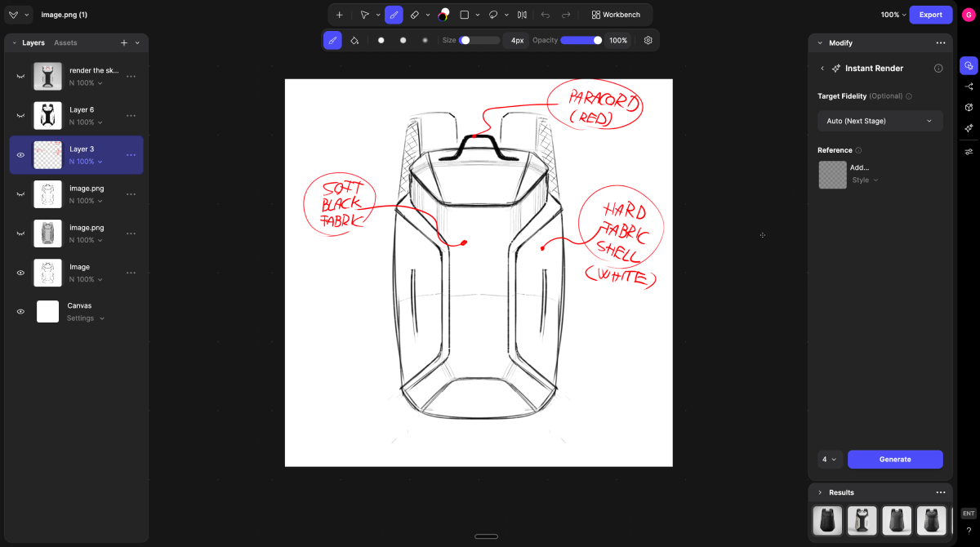Viewport: 980px width, 547px height.
Task: Choose the paint bucket fill tool
Action: coord(354,40)
